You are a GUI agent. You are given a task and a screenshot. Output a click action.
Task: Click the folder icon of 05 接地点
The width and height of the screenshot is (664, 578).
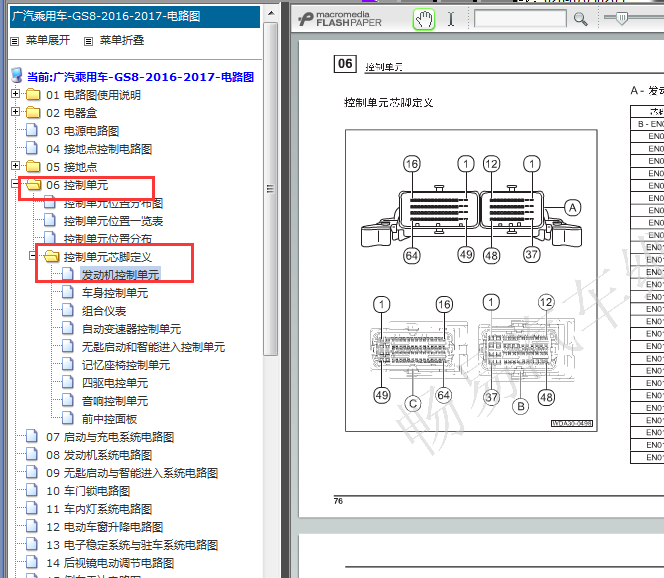pyautogui.click(x=33, y=166)
